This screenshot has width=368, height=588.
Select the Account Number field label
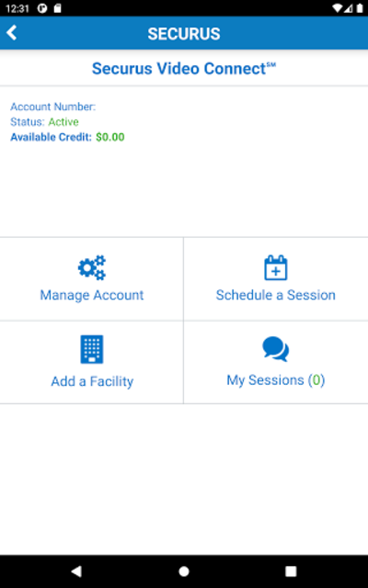[53, 107]
